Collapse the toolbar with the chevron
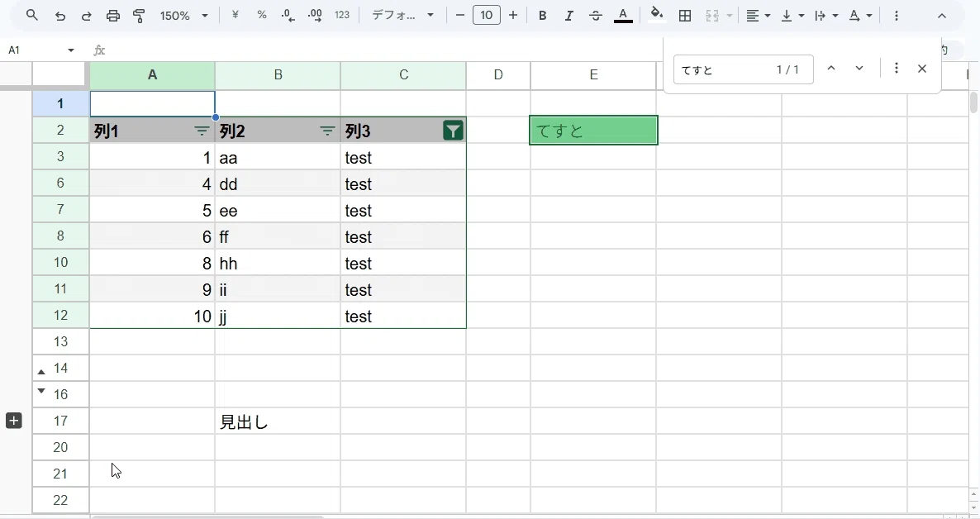Screen dimensions: 980x519 click(942, 16)
